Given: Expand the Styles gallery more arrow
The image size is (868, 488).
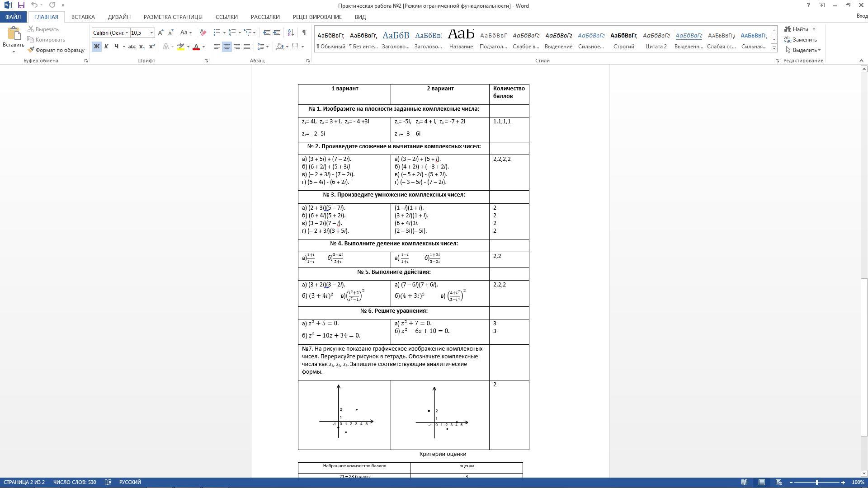Looking at the screenshot, I should 774,48.
